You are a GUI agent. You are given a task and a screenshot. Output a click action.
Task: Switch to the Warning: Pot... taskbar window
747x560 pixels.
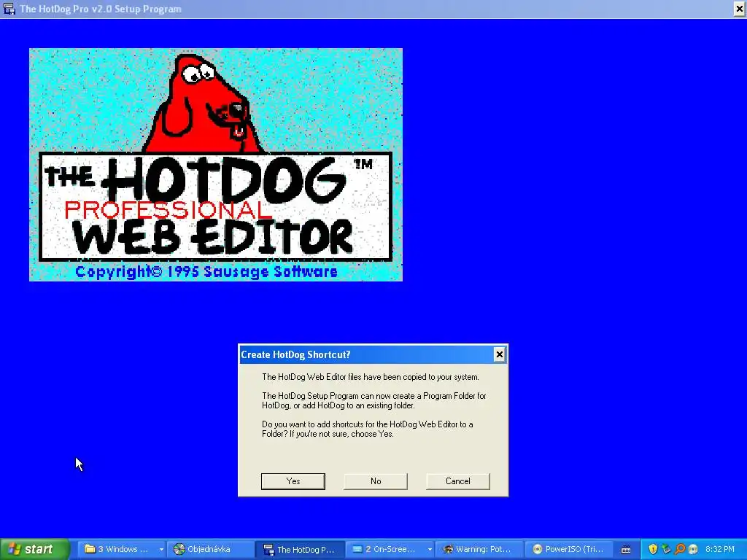(479, 549)
